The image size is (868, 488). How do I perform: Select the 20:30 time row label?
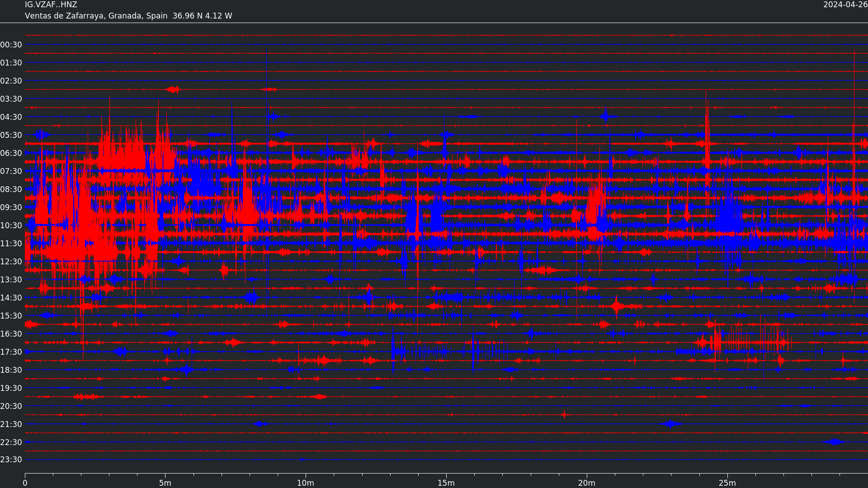(x=11, y=406)
